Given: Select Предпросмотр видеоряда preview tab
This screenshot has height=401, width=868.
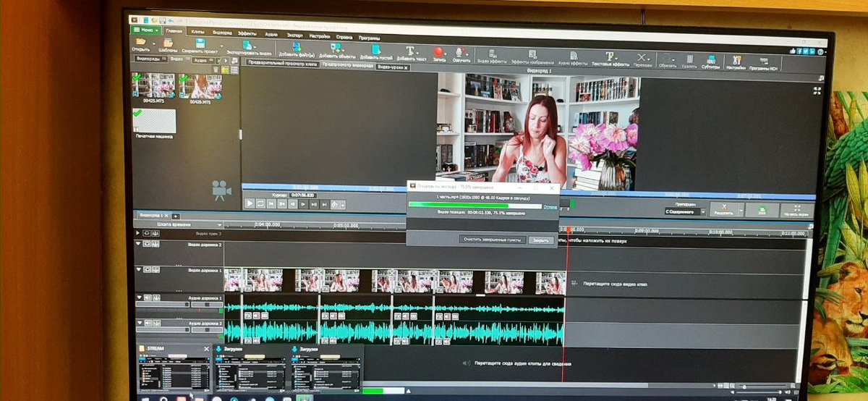Looking at the screenshot, I should point(348,65).
